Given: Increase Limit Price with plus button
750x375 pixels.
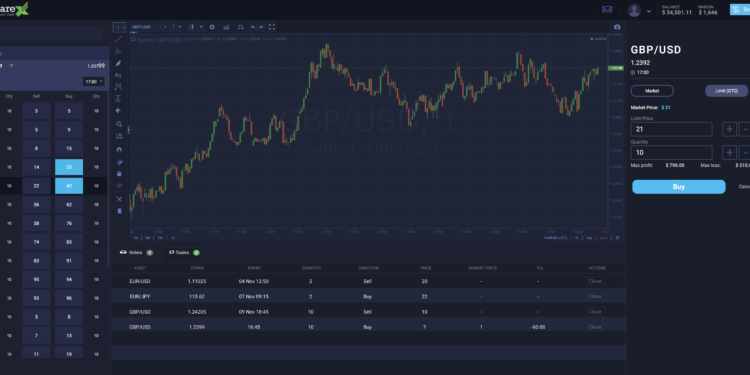Looking at the screenshot, I should 729,129.
